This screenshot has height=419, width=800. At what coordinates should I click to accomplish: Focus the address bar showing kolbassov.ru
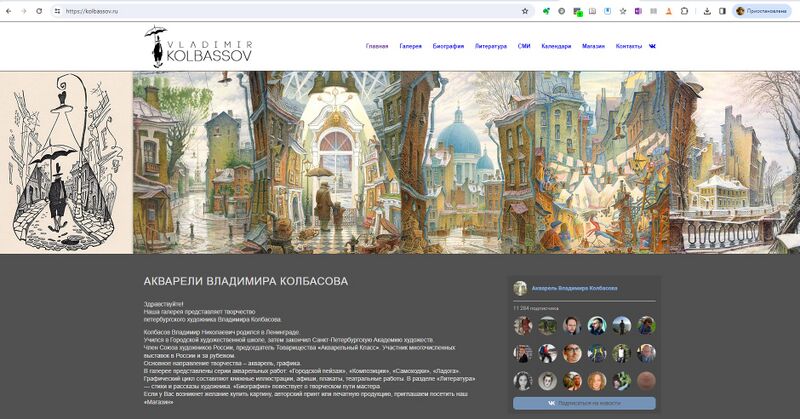(x=291, y=11)
